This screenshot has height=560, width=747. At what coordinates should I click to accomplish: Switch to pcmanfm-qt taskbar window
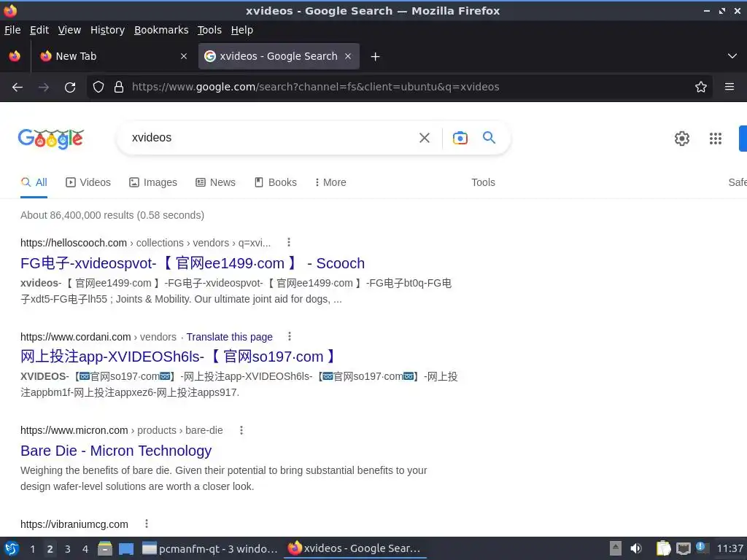tap(210, 548)
